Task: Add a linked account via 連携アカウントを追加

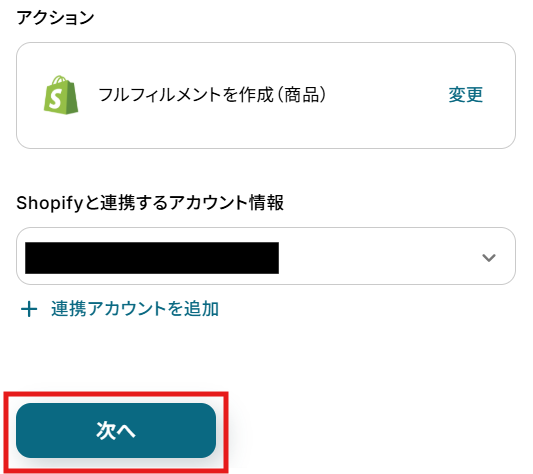Action: tap(135, 309)
